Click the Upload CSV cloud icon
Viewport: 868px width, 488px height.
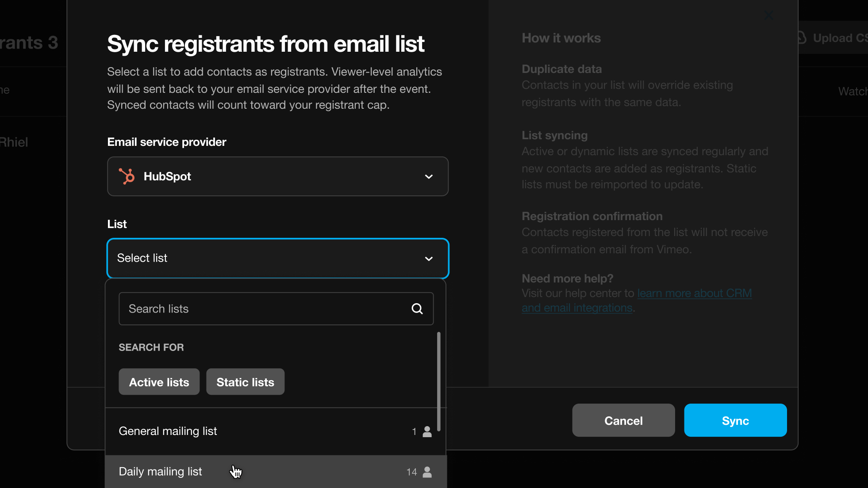[802, 38]
